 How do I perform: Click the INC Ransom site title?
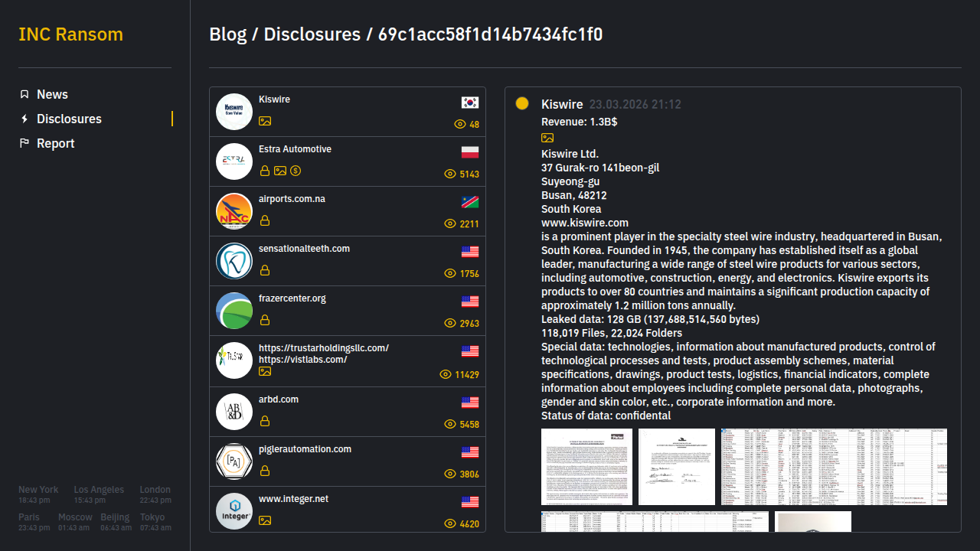70,34
